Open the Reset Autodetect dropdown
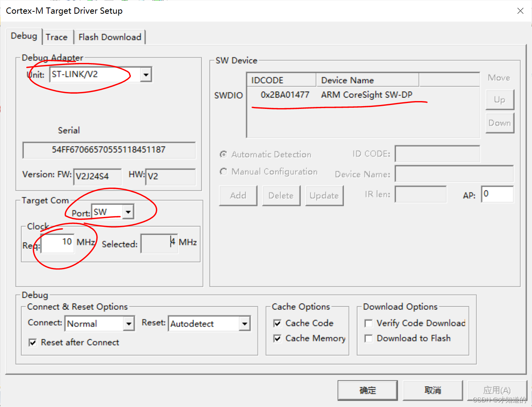This screenshot has height=407, width=532. point(245,324)
